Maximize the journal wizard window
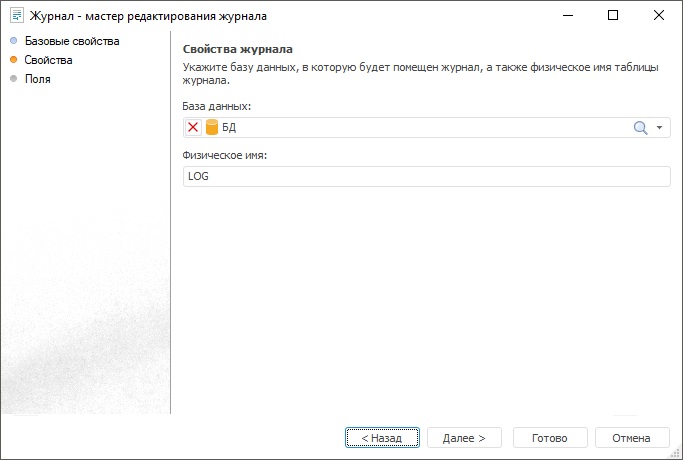Screen dimensions: 683x460 tap(613, 16)
